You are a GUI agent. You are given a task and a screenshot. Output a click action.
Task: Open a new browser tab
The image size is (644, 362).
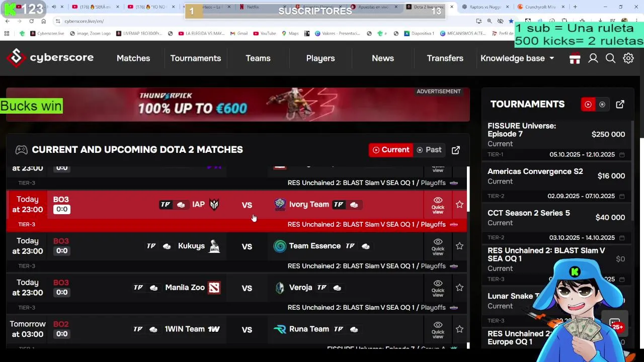575,7
